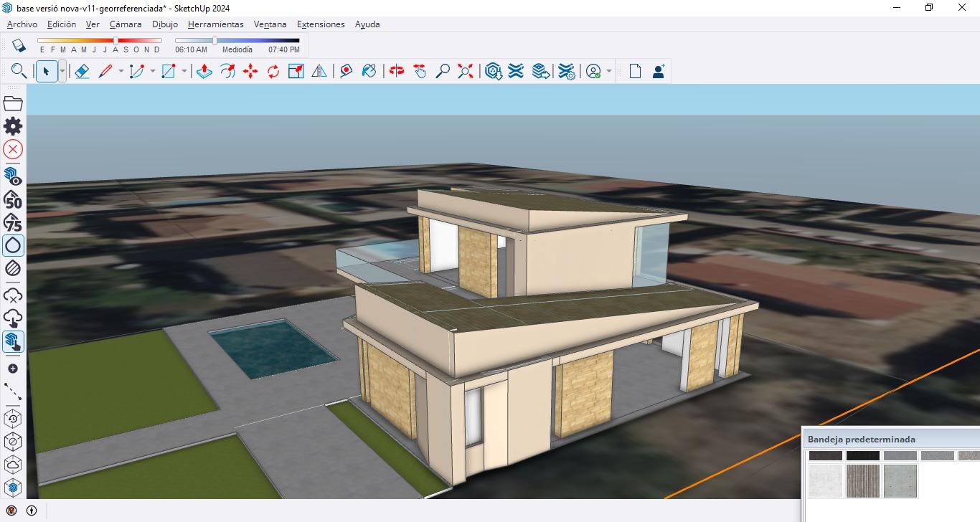
Task: Open the Line tool dropdown arrow
Action: (x=121, y=71)
